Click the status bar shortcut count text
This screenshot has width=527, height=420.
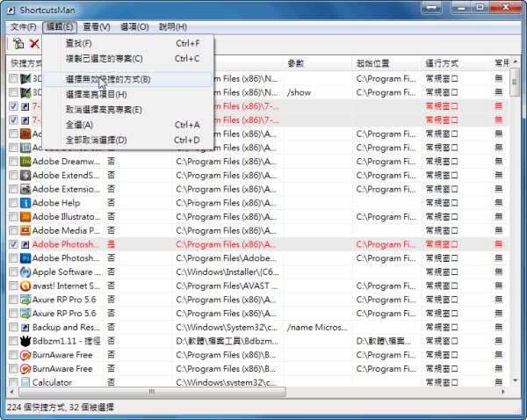click(61, 408)
